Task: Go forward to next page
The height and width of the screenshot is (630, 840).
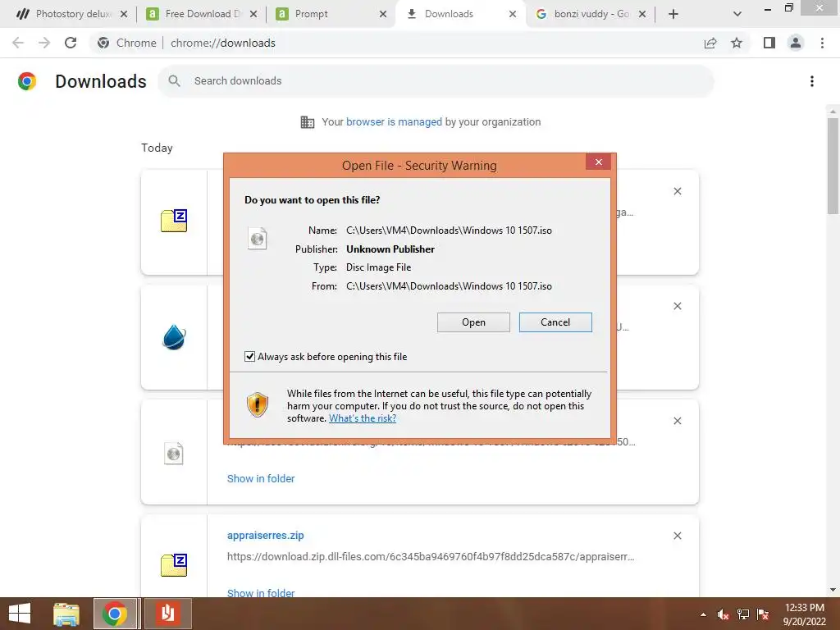Action: coord(44,43)
